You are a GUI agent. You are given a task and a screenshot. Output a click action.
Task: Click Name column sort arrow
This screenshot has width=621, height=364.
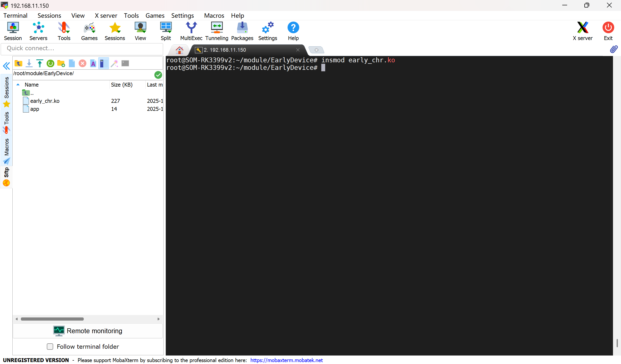pyautogui.click(x=18, y=85)
